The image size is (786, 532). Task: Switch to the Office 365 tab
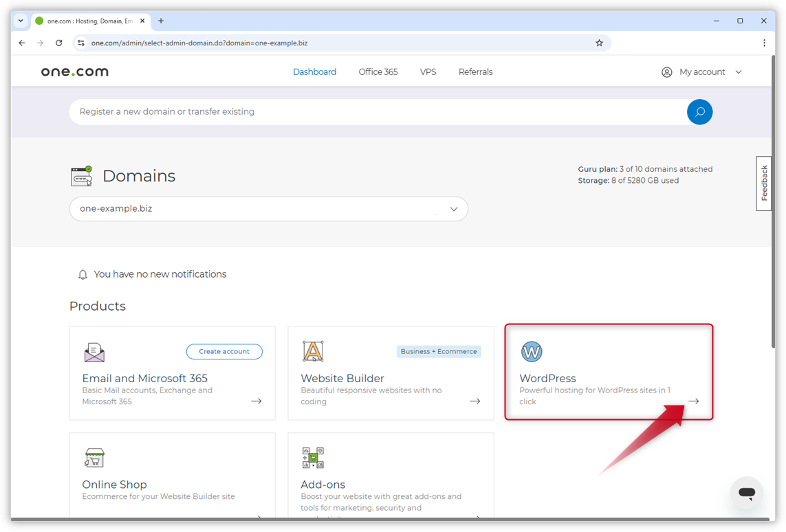tap(378, 71)
